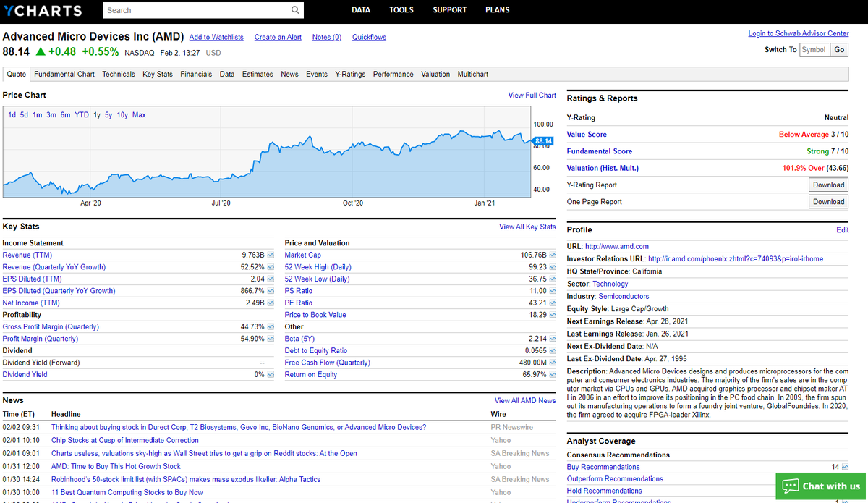Image resolution: width=868 pixels, height=503 pixels.
Task: Set price chart range to 5y
Action: click(x=109, y=115)
